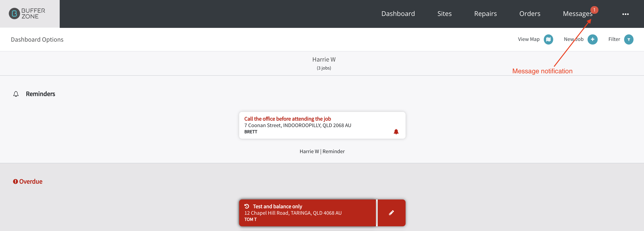
Task: Click Dashboard Options heading
Action: click(x=37, y=39)
